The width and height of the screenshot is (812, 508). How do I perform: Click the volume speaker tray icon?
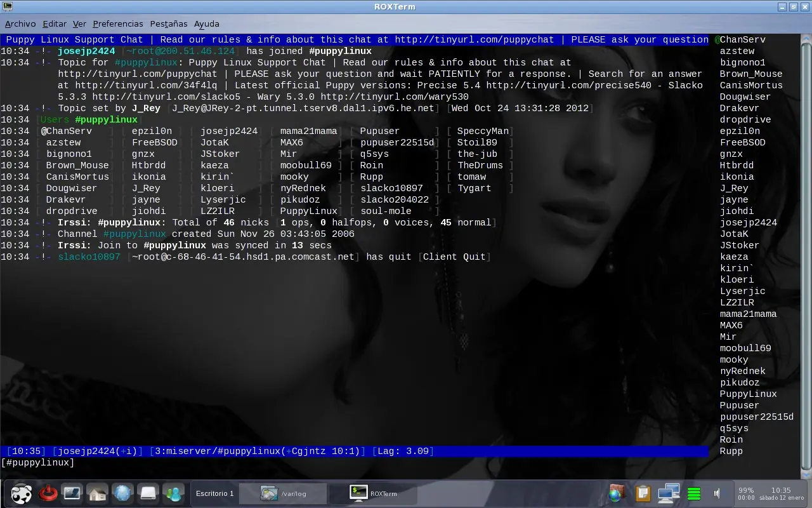(717, 493)
